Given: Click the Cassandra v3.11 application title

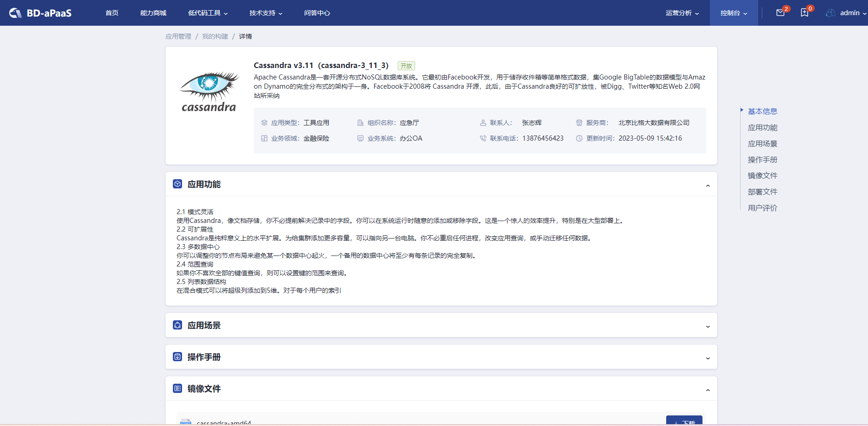Looking at the screenshot, I should point(321,65).
